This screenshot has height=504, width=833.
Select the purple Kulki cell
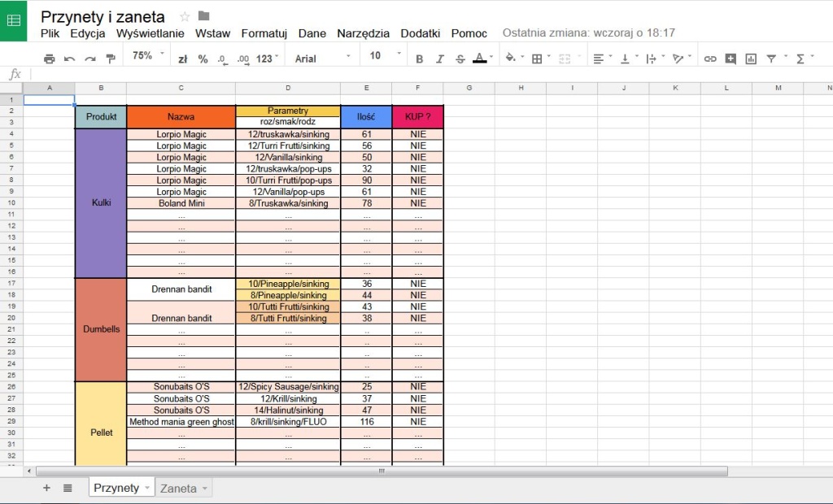pos(101,203)
